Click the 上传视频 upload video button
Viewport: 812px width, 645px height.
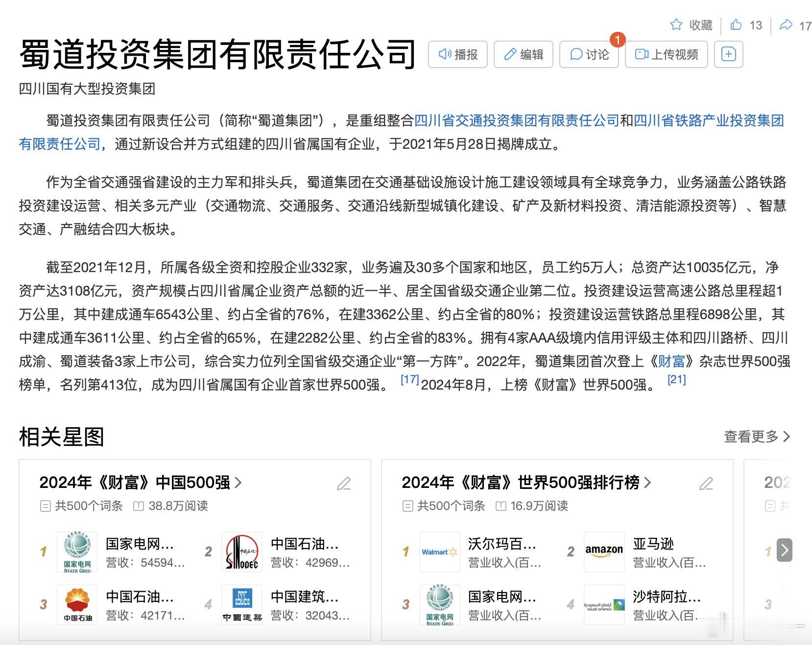point(667,54)
